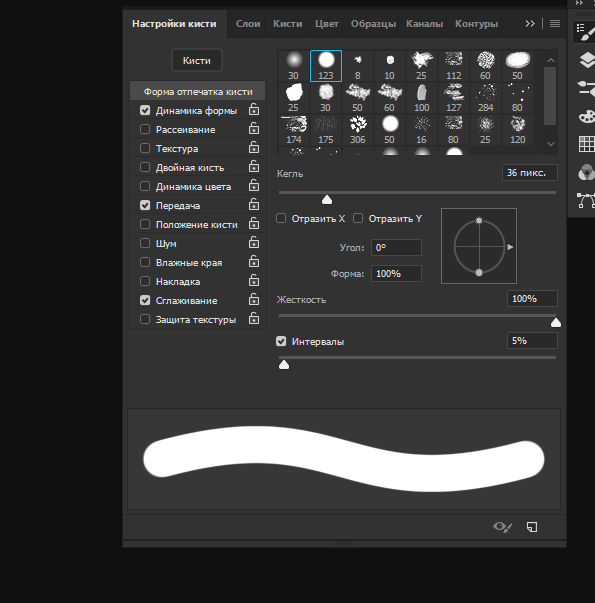595x603 pixels.
Task: Click the lock icon for Сглаживание
Action: (x=253, y=300)
